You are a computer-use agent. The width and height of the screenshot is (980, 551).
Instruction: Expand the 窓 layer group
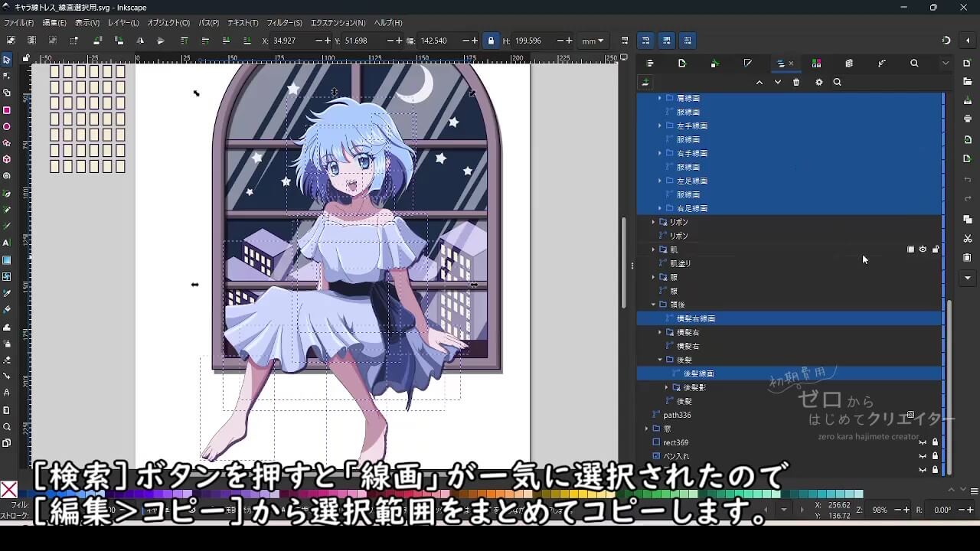pos(647,429)
